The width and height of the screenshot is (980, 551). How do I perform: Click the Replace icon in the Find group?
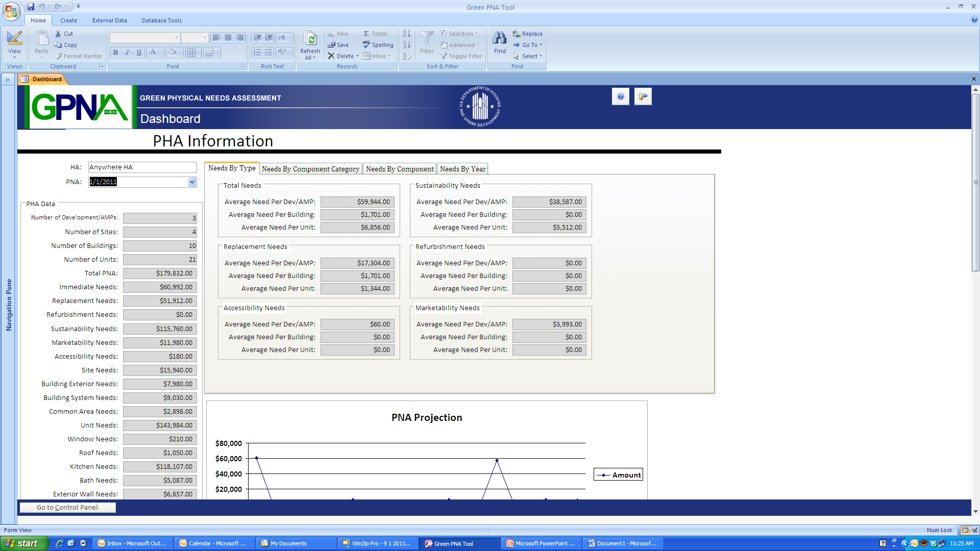coord(517,34)
